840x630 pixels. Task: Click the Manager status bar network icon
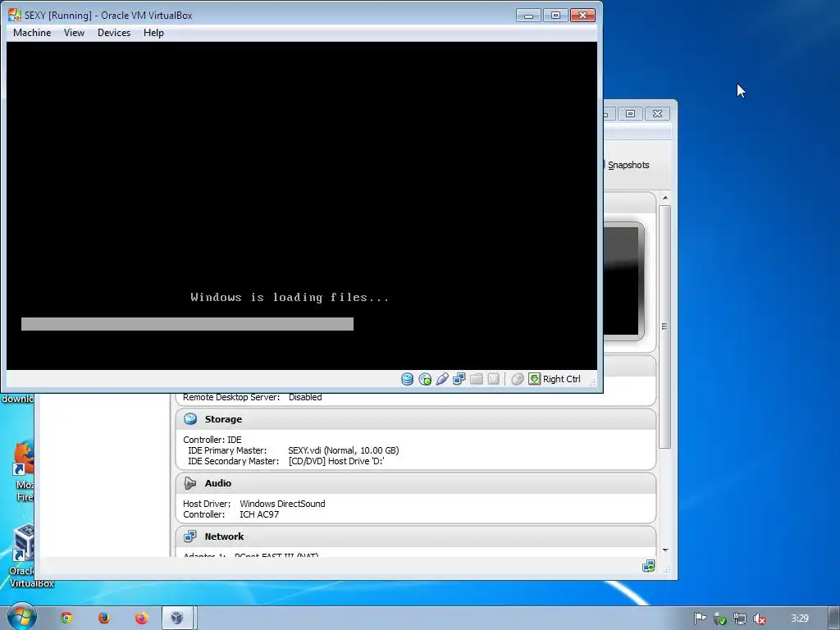[x=648, y=566]
